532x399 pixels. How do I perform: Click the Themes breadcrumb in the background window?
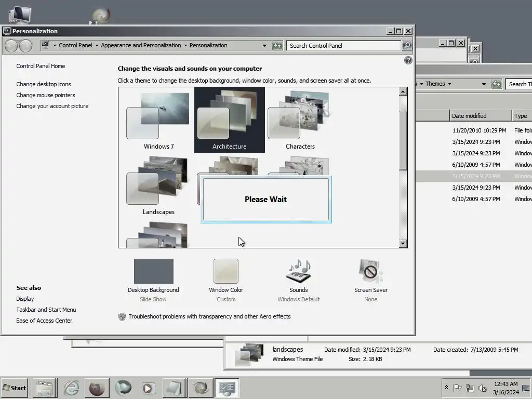(435, 84)
